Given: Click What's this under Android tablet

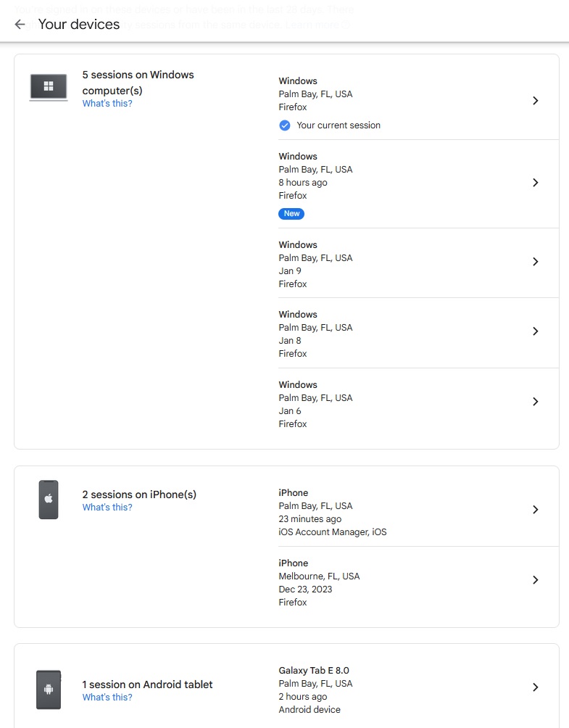Looking at the screenshot, I should (107, 698).
